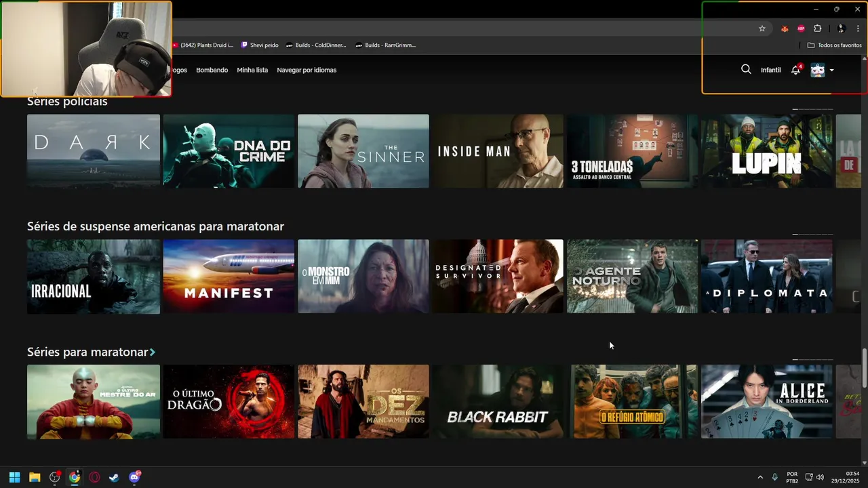This screenshot has width=868, height=488.
Task: Open the Plants Druid YouTube bookmark
Action: coord(203,45)
